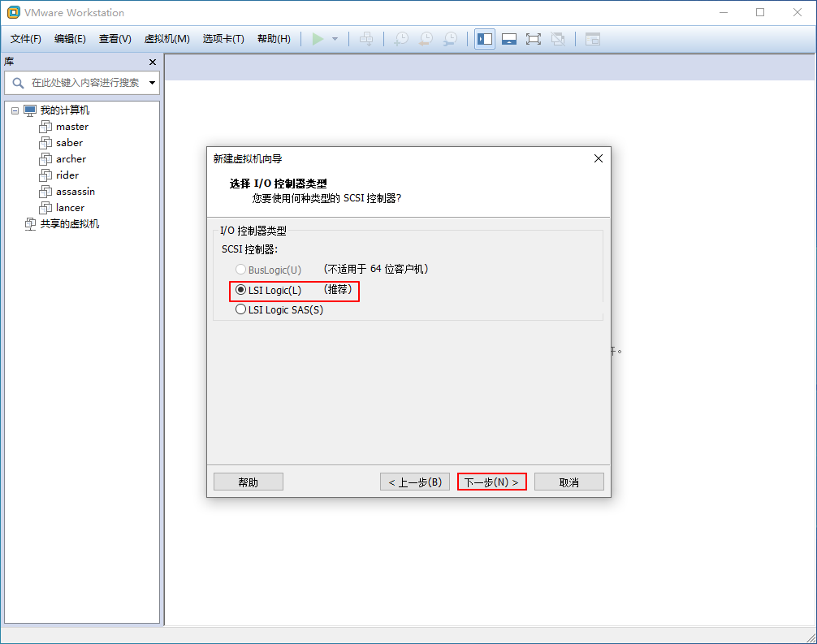Image resolution: width=817 pixels, height=644 pixels.
Task: Click the green power on play button
Action: coord(318,39)
